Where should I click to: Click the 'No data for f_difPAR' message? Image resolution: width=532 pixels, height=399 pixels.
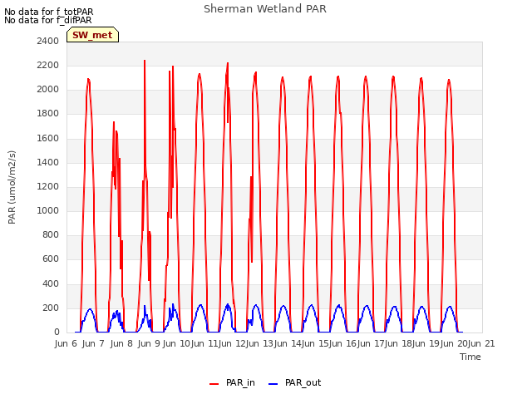pos(48,20)
